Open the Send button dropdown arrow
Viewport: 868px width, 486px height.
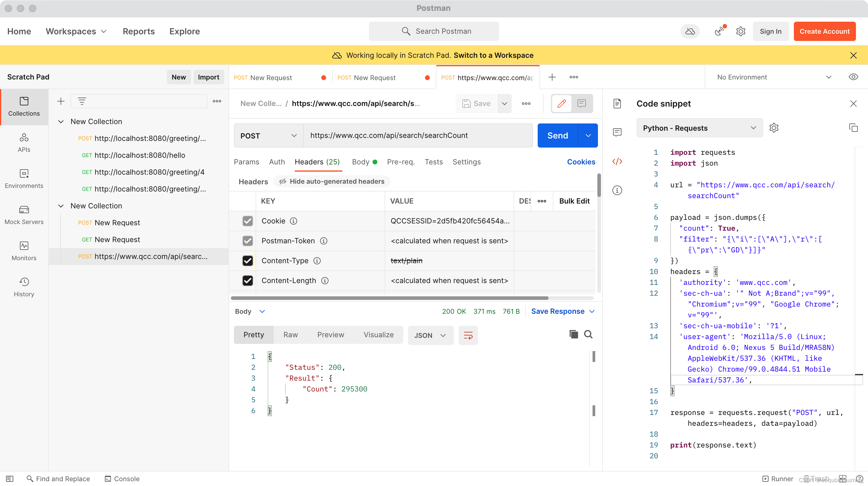coord(588,136)
